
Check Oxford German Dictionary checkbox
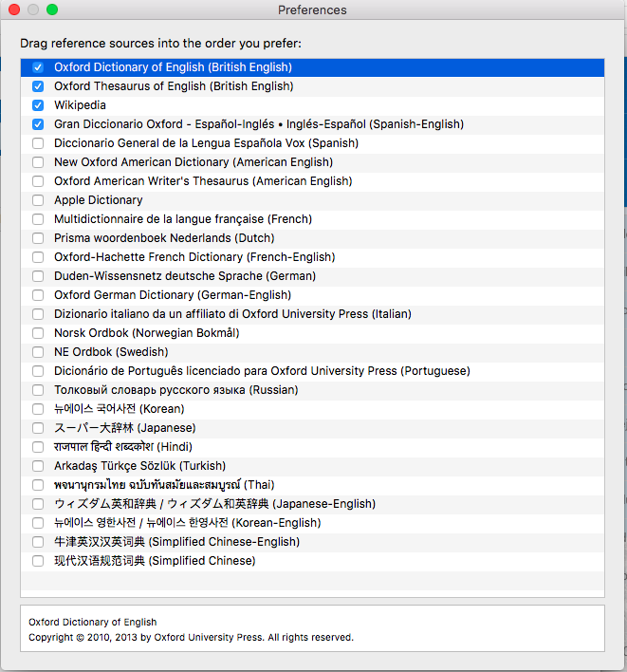[38, 295]
